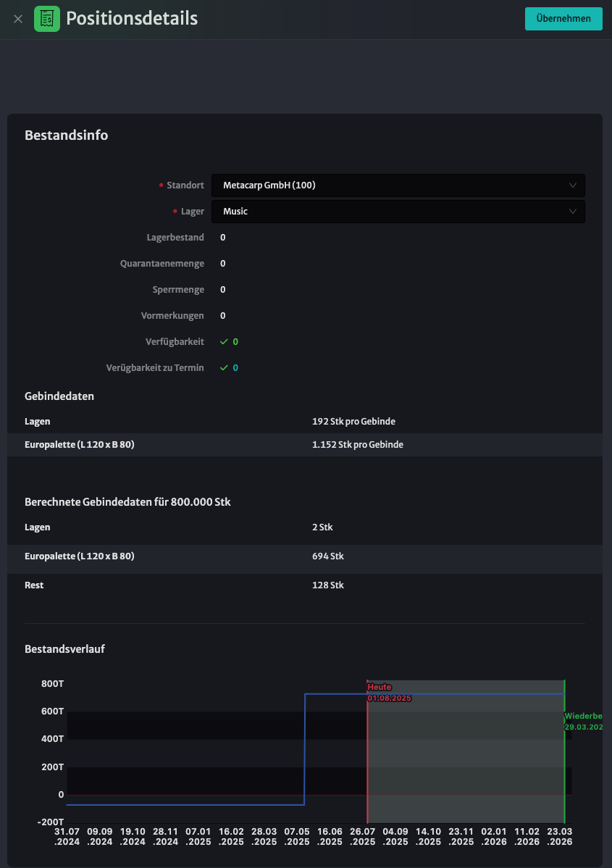612x868 pixels.
Task: Click the checkmark beside Verügbarkeit zu Termin
Action: coord(224,368)
